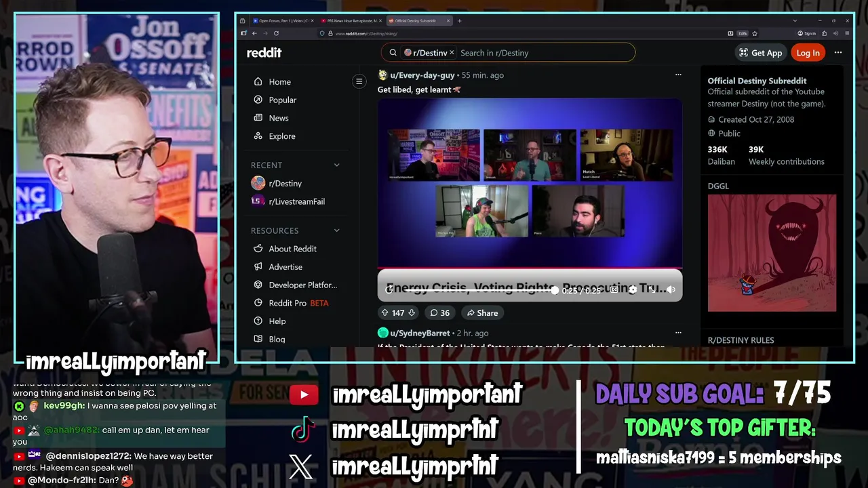The image size is (868, 488).
Task: Enter video fullscreen
Action: click(652, 289)
